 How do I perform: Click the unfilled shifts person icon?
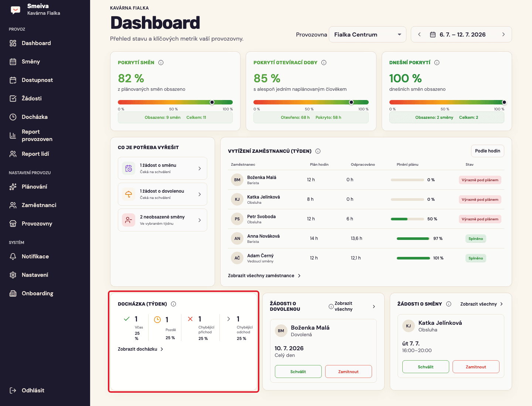[129, 220]
